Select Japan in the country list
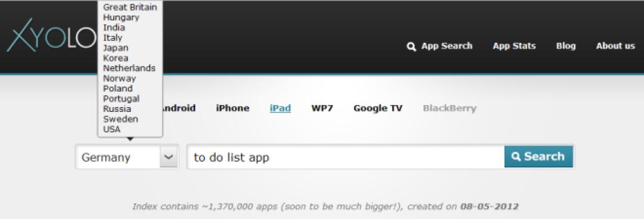 116,48
